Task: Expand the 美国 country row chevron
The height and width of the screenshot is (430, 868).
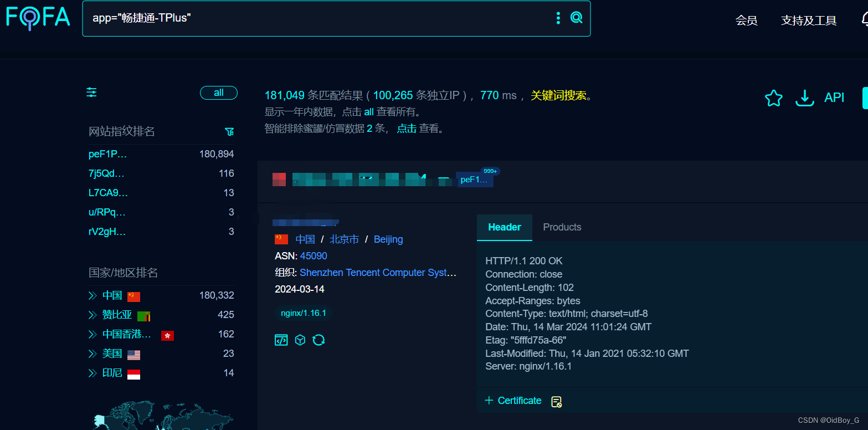Action: (93, 354)
